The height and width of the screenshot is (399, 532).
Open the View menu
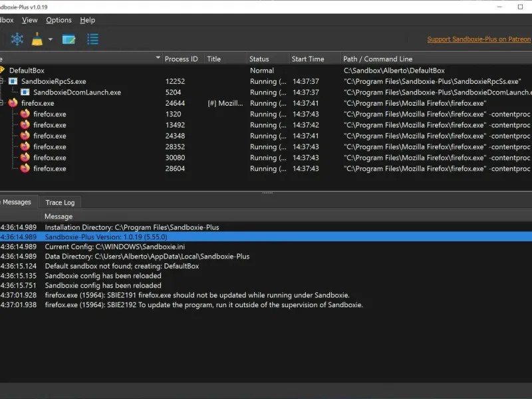coord(30,20)
